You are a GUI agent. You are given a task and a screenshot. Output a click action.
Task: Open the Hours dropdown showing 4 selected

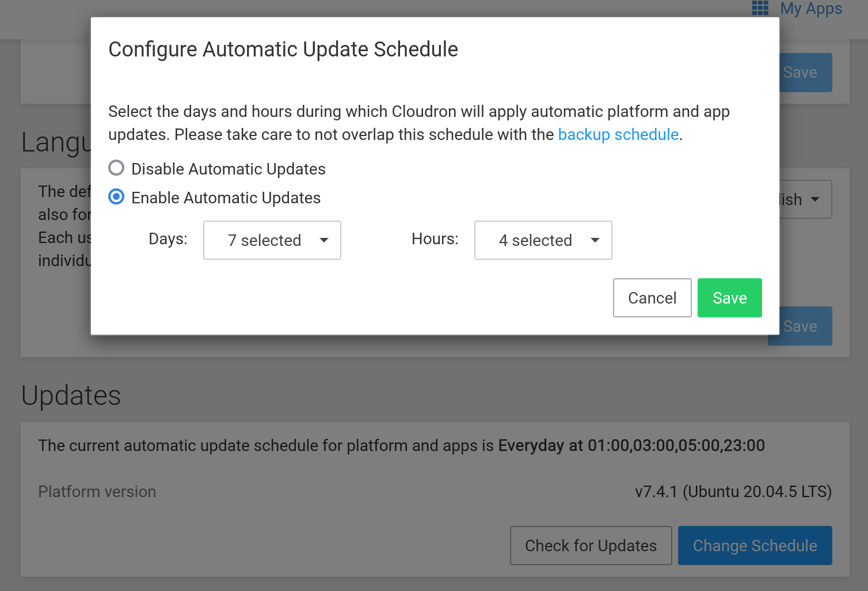(x=543, y=240)
